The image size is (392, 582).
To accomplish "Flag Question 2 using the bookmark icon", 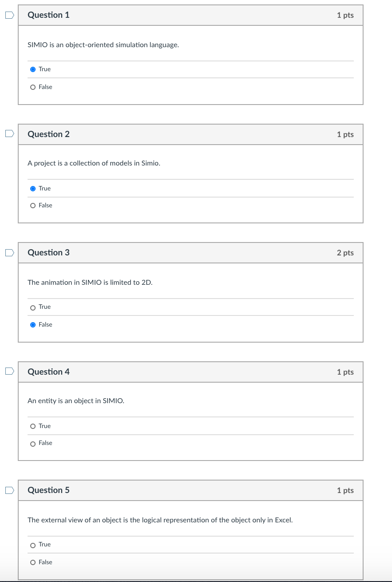I will [9, 133].
